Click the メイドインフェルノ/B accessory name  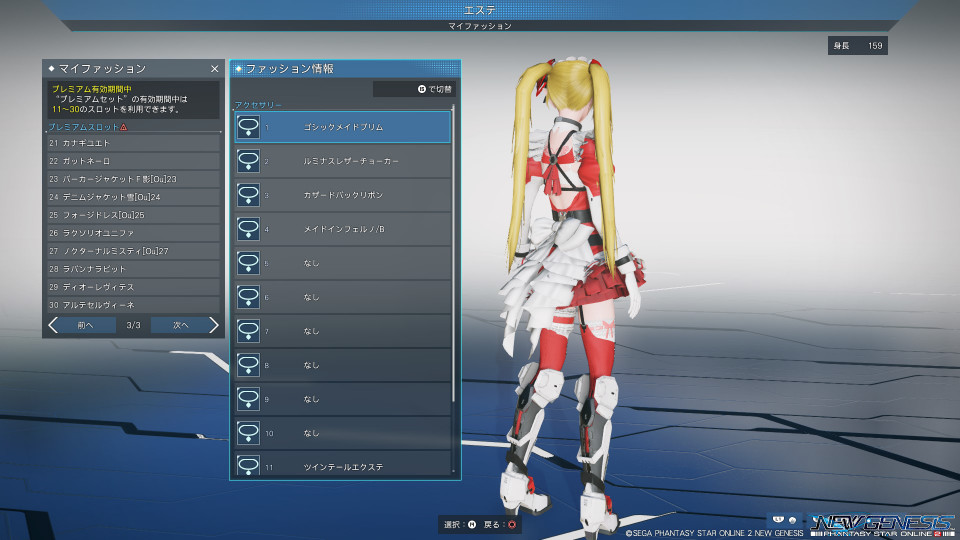(344, 229)
